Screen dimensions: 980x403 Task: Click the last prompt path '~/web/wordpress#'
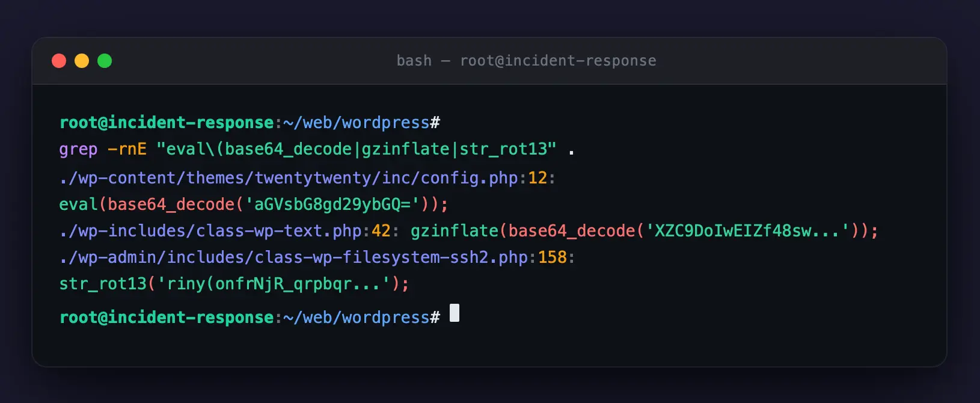362,318
